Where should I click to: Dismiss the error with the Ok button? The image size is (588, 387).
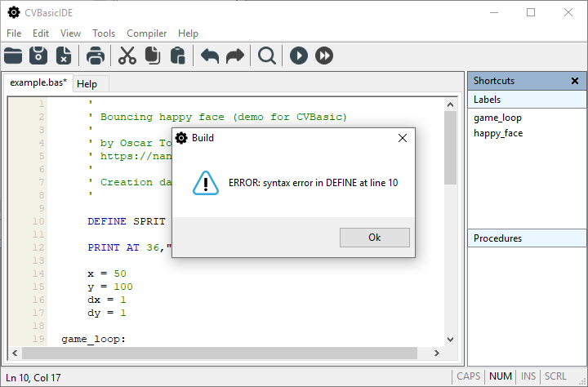tap(375, 238)
